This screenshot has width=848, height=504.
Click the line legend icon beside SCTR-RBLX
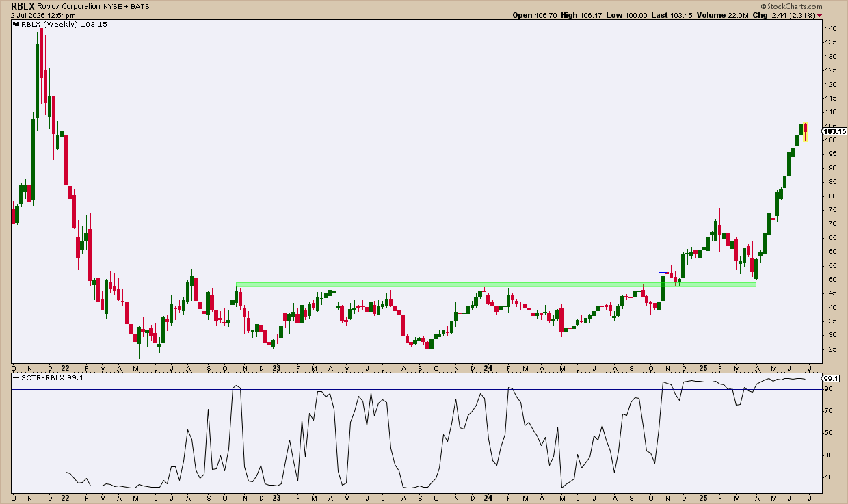(x=16, y=379)
